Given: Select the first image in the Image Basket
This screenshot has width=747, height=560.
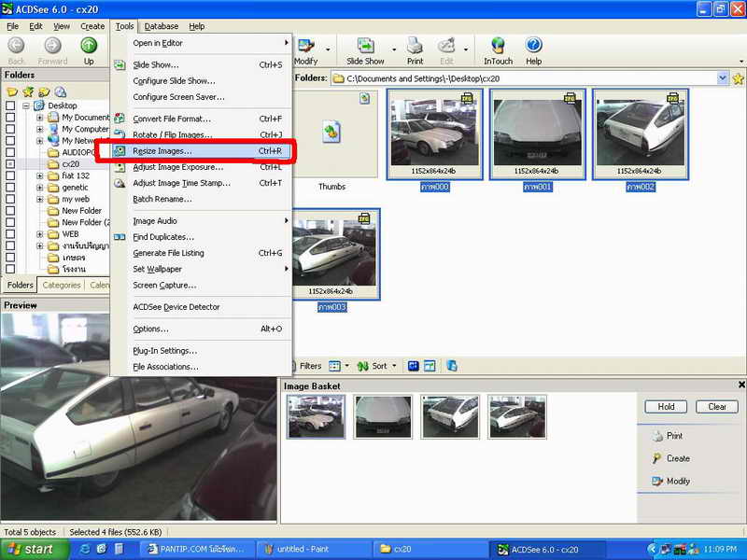Looking at the screenshot, I should 316,416.
